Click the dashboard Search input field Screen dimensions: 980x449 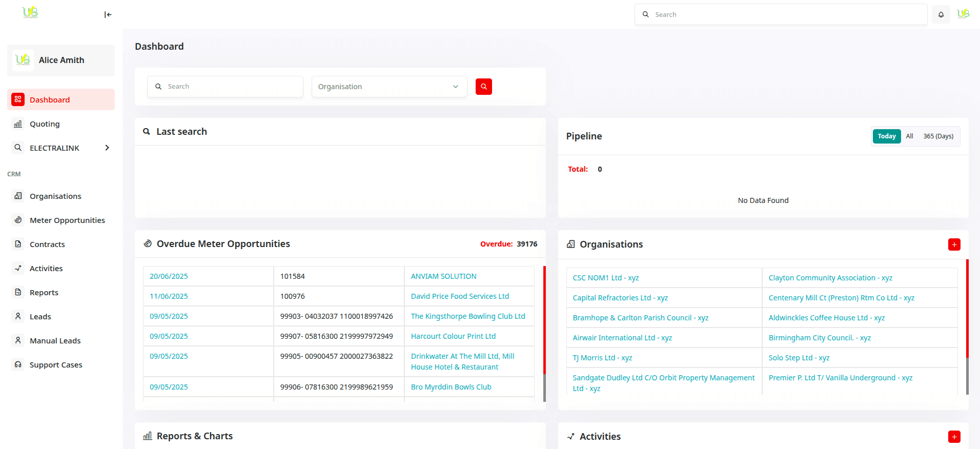[225, 87]
